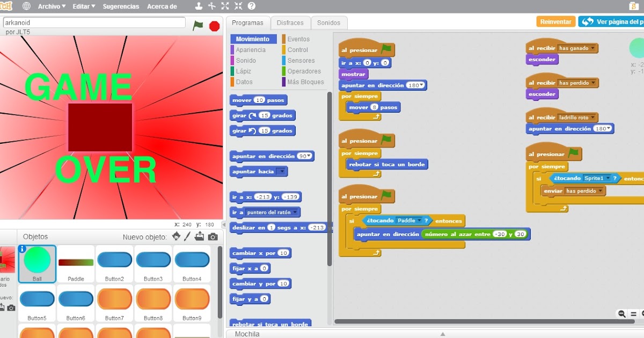This screenshot has width=644, height=338.
Task: Select the delete scissors tool
Action: coord(211,6)
